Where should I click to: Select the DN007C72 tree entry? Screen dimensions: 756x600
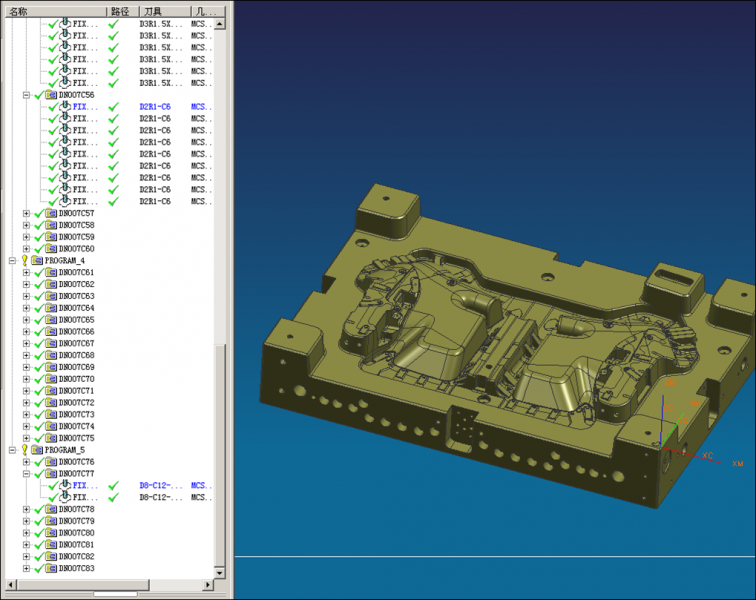pos(76,403)
